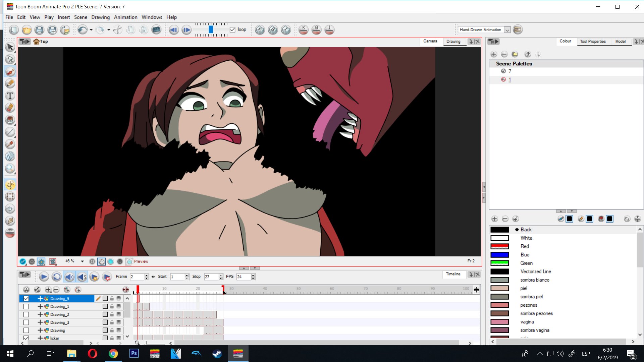Open the Camera view panel menu

(25, 42)
